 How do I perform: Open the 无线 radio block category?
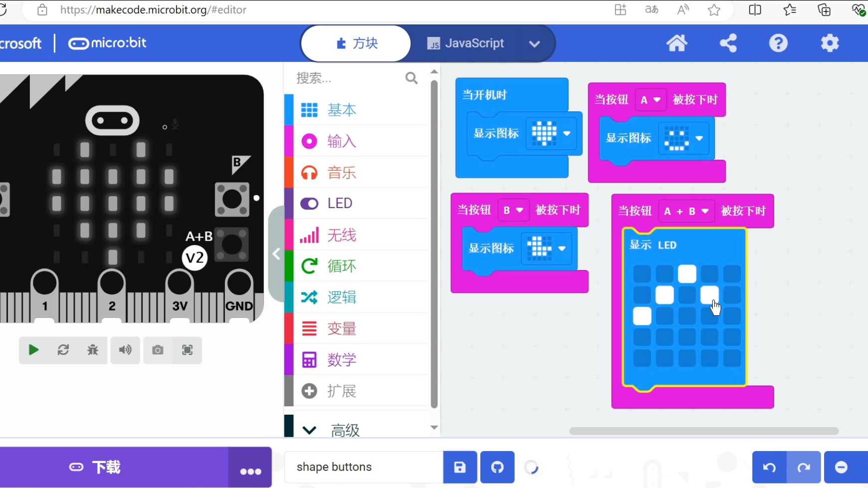(357, 235)
